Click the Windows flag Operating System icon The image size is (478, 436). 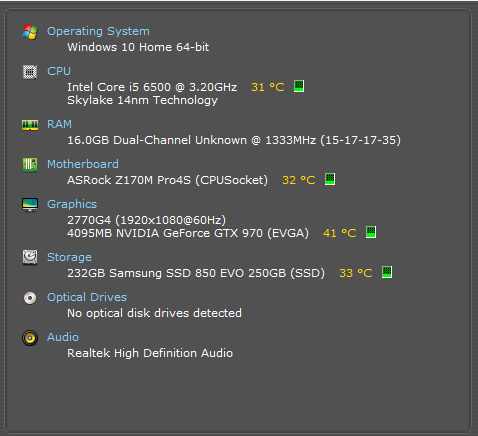30,32
